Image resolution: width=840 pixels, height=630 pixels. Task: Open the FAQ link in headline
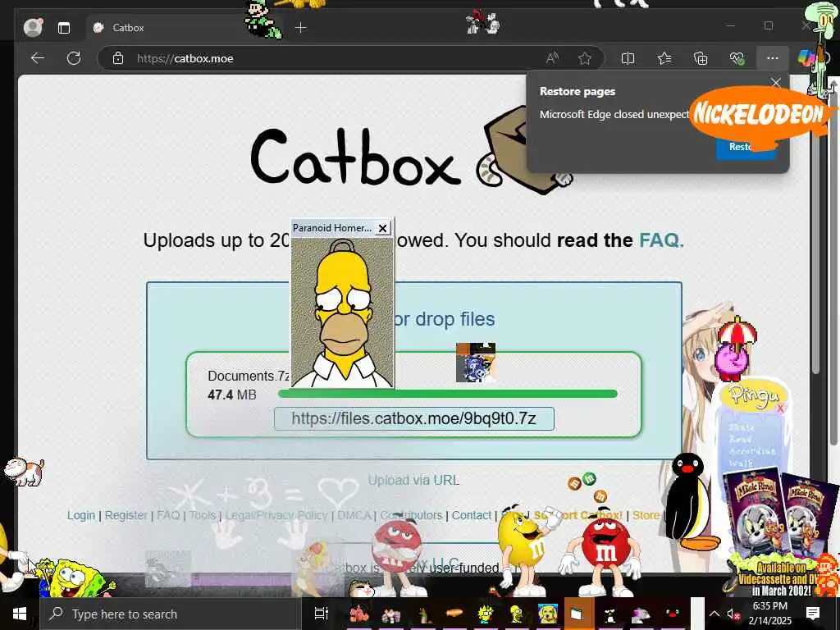[661, 240]
